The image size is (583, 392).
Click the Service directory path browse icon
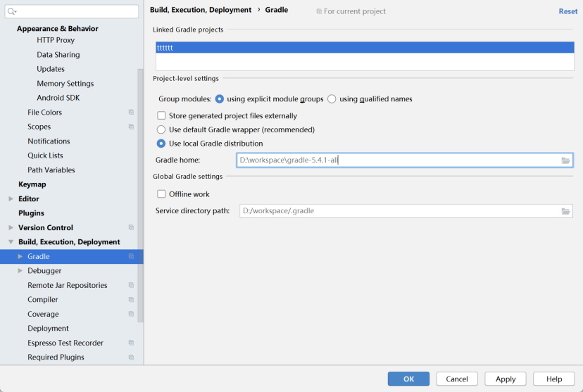565,211
